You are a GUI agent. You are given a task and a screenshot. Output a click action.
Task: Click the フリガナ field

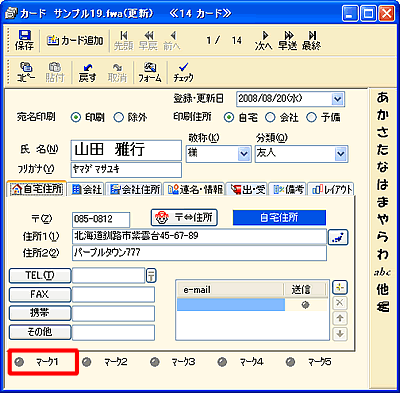click(x=126, y=170)
